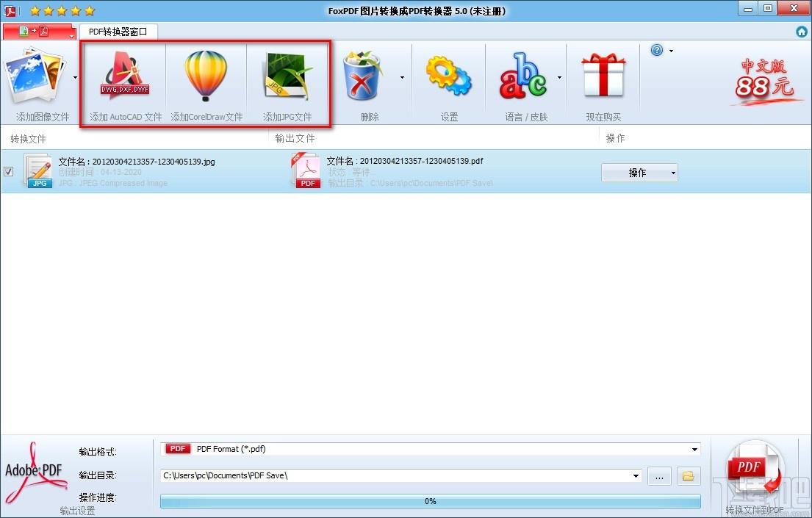The width and height of the screenshot is (812, 518).
Task: Select the output name 20120304213357-1230405139.pdf
Action: coord(421,161)
